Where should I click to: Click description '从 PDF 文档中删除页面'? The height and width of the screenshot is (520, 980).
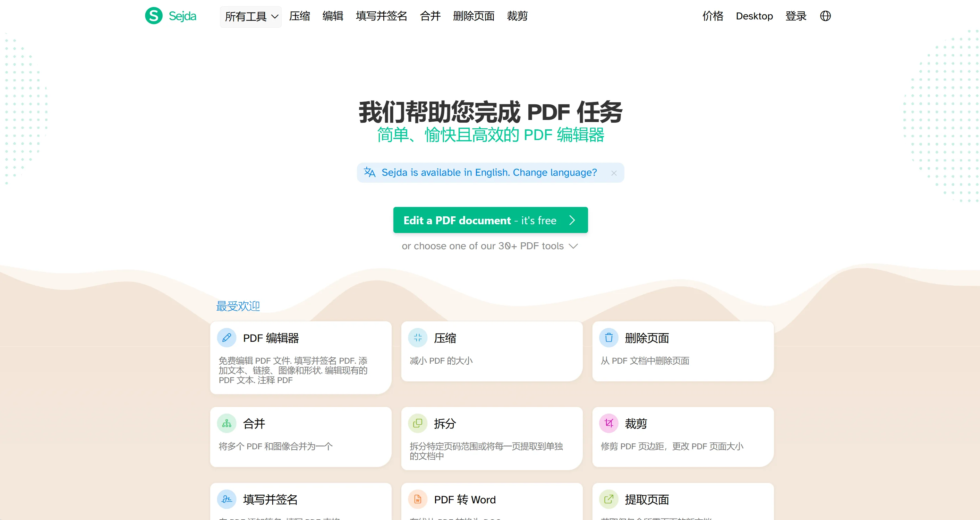(645, 361)
